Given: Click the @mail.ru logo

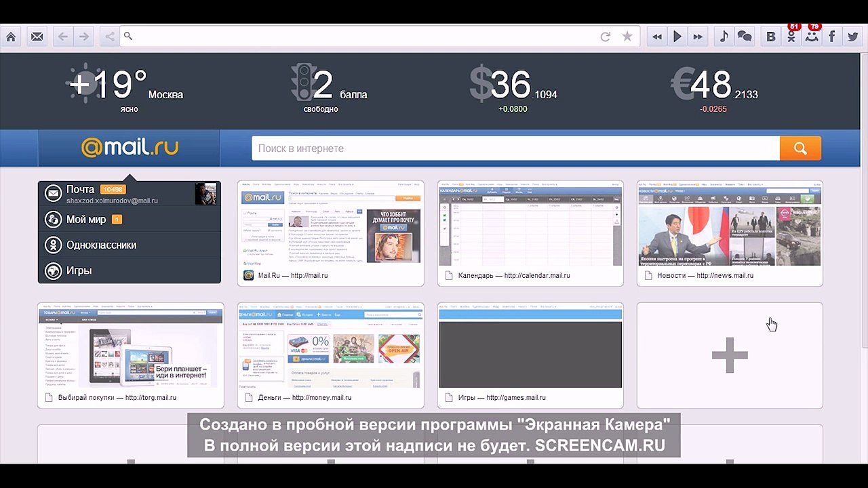Looking at the screenshot, I should pyautogui.click(x=130, y=148).
